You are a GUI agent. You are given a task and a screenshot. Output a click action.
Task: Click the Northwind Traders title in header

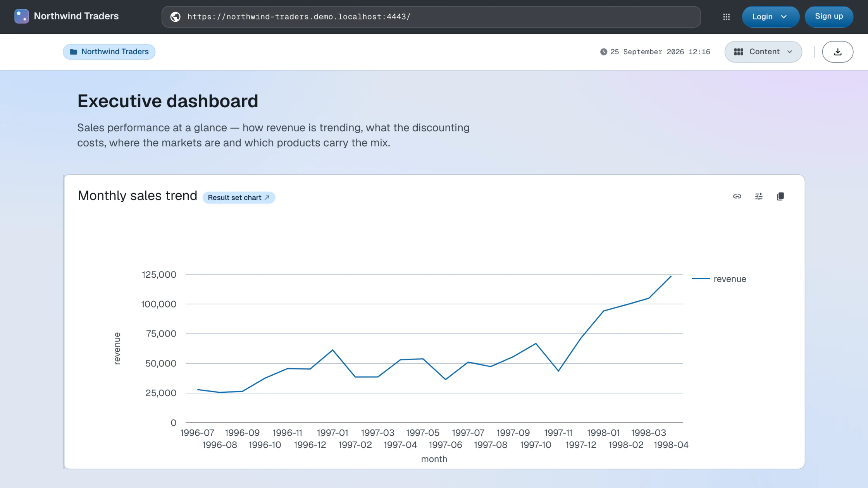(76, 16)
